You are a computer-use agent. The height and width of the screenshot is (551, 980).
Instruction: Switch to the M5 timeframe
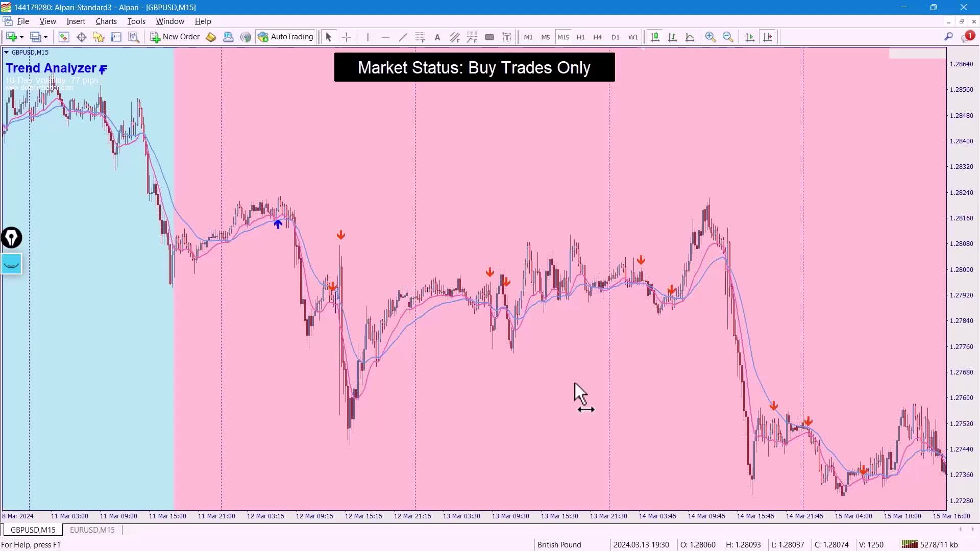tap(546, 37)
